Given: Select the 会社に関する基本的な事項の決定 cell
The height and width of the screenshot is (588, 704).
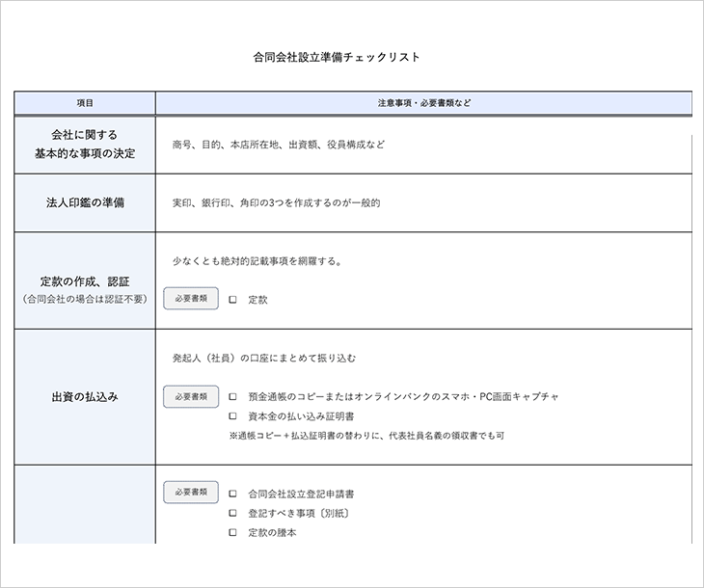Looking at the screenshot, I should (x=85, y=145).
